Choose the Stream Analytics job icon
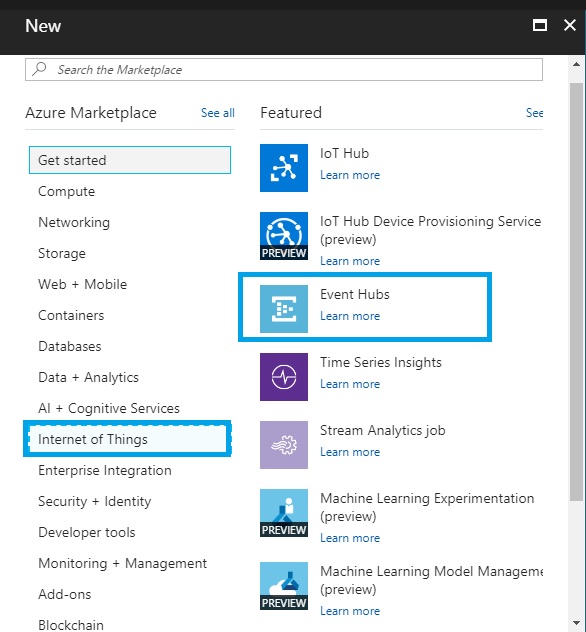 coord(284,445)
